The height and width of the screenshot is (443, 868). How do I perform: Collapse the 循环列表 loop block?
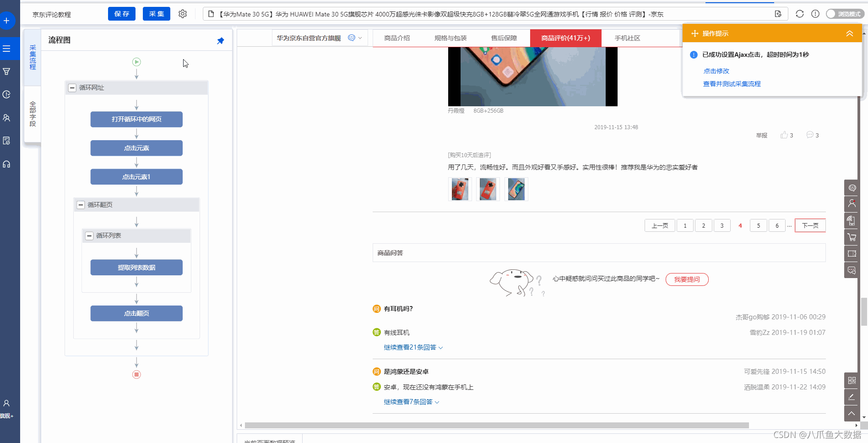pyautogui.click(x=89, y=235)
